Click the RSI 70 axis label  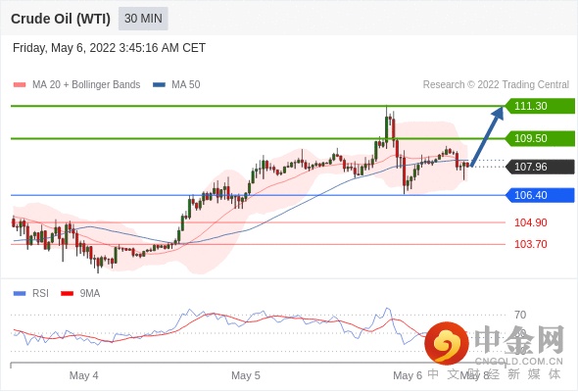520,315
